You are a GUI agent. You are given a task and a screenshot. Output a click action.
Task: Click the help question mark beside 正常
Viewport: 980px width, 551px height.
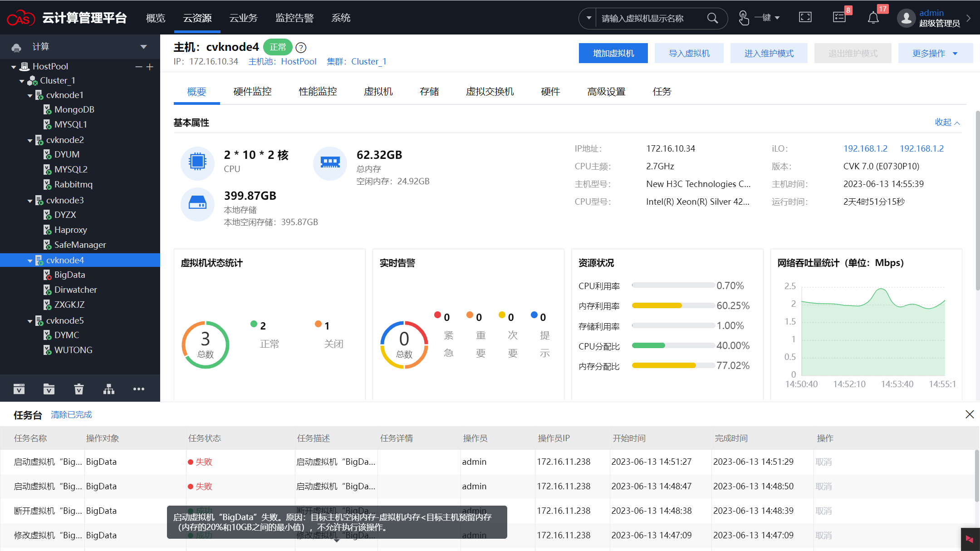click(301, 48)
